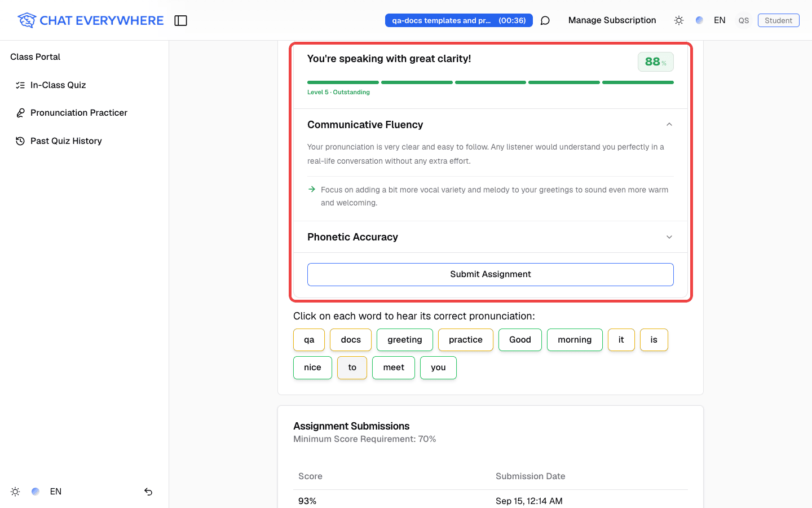Click the Submission Date column header
This screenshot has height=508, width=812.
point(531,476)
